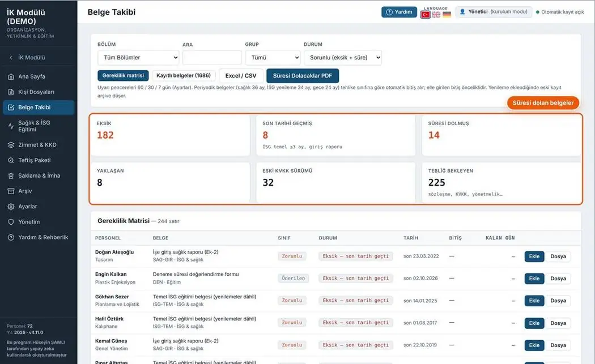Open Arşiv box icon in sidebar
This screenshot has height=364, width=595.
point(11,191)
